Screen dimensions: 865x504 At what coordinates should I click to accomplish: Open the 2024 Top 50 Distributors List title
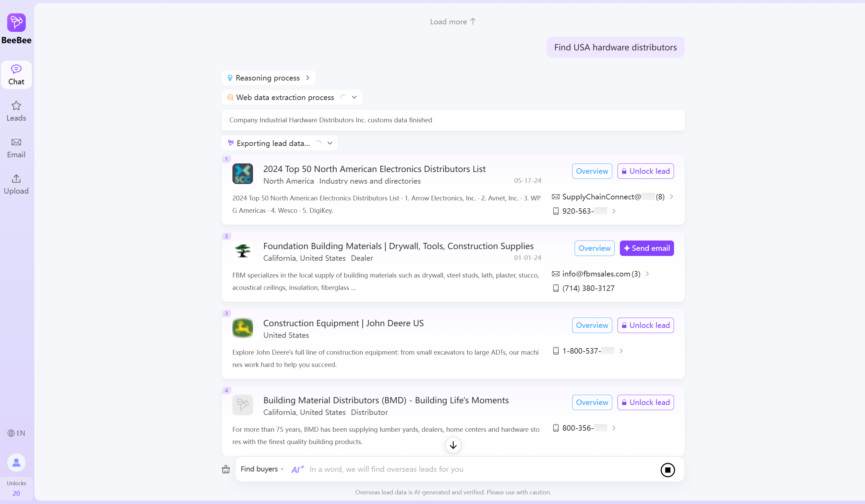pyautogui.click(x=374, y=169)
